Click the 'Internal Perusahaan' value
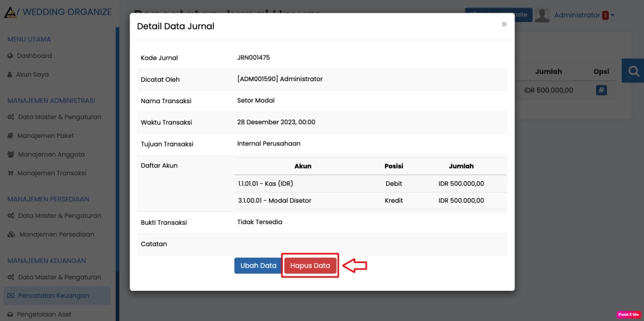Viewport: 644px width, 321px height. (269, 144)
